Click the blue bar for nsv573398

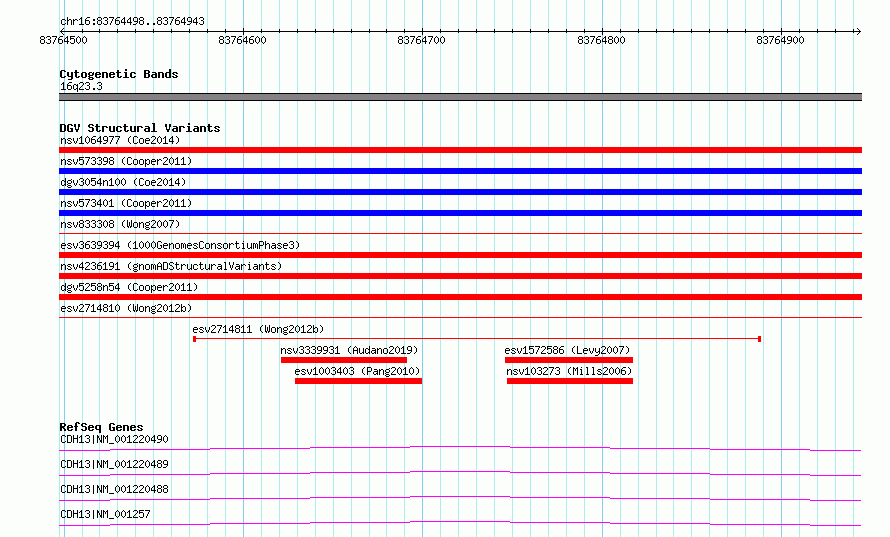460,171
